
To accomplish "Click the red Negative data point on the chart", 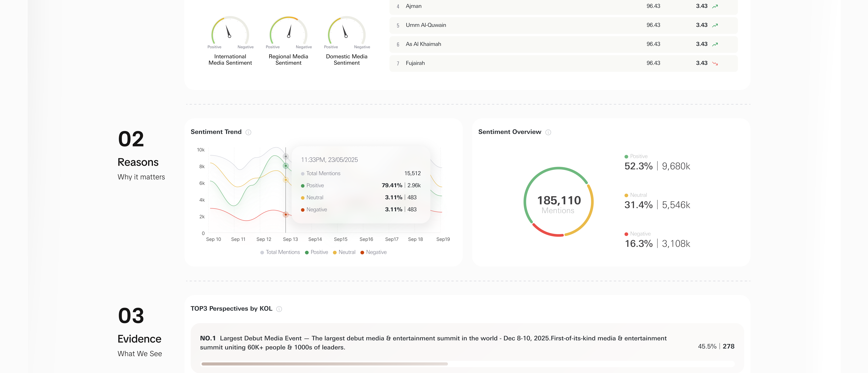I will pyautogui.click(x=286, y=214).
